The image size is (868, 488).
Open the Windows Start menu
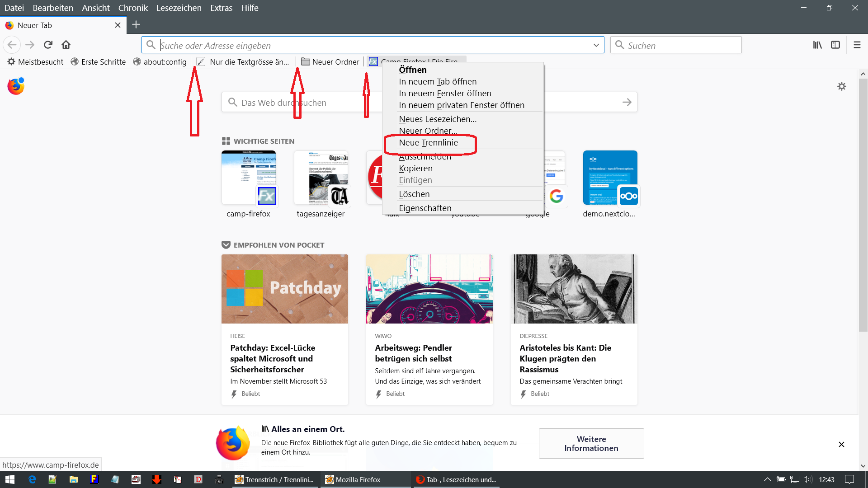point(10,479)
